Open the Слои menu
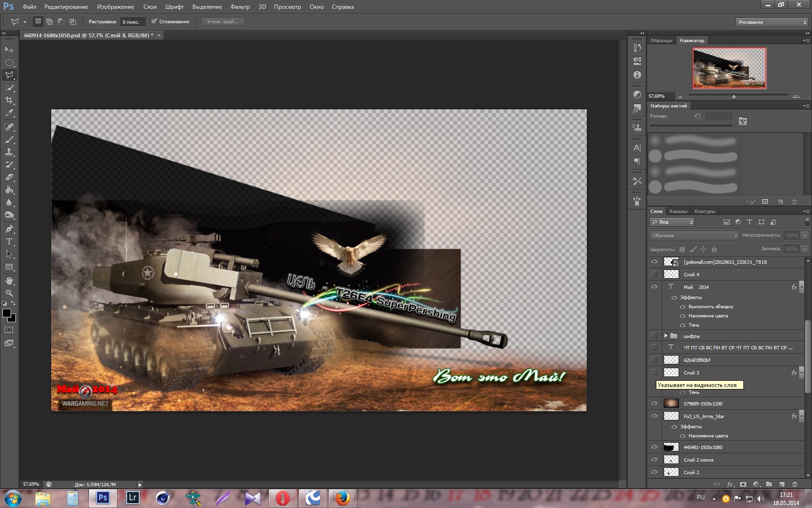The height and width of the screenshot is (508, 812). coord(150,7)
